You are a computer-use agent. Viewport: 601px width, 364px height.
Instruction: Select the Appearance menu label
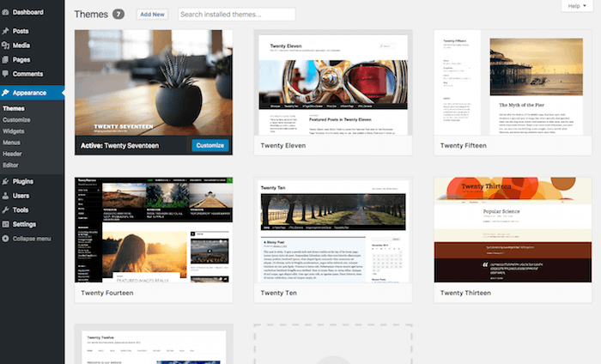29,93
